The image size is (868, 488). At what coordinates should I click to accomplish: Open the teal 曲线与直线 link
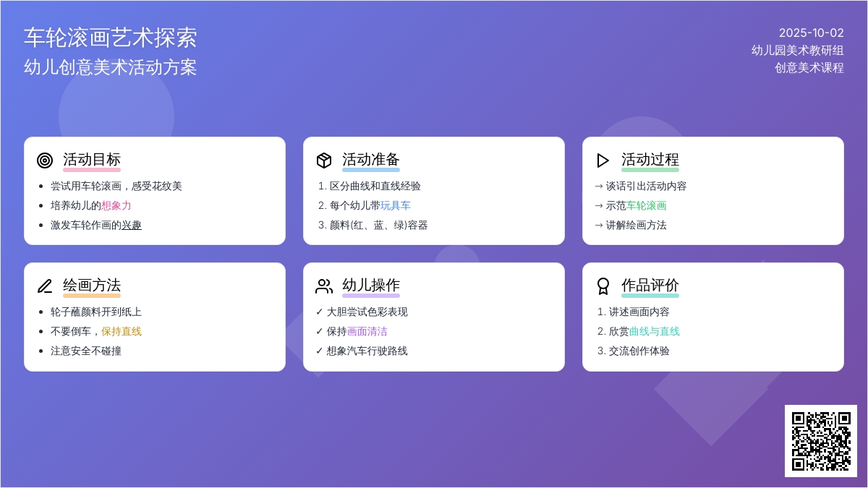click(x=654, y=331)
